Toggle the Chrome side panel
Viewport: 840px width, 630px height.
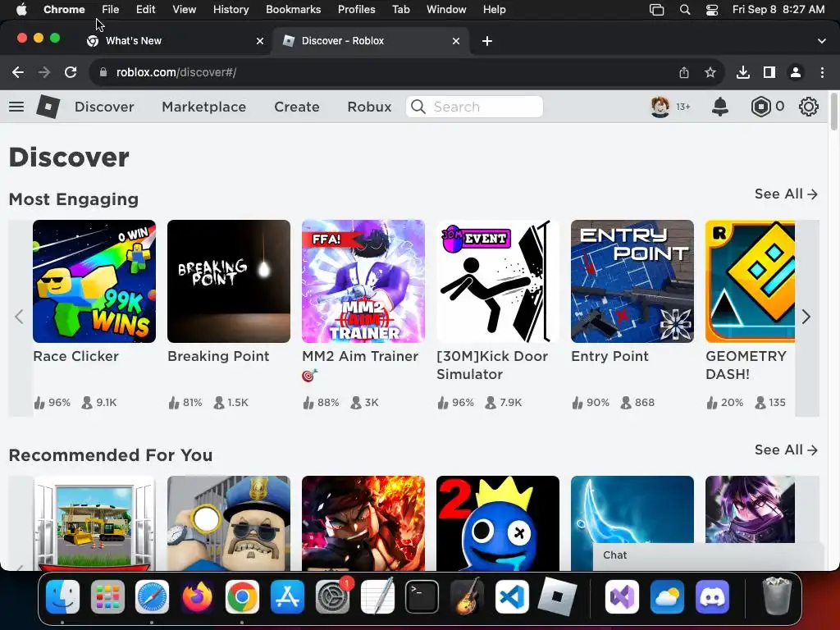(x=769, y=72)
